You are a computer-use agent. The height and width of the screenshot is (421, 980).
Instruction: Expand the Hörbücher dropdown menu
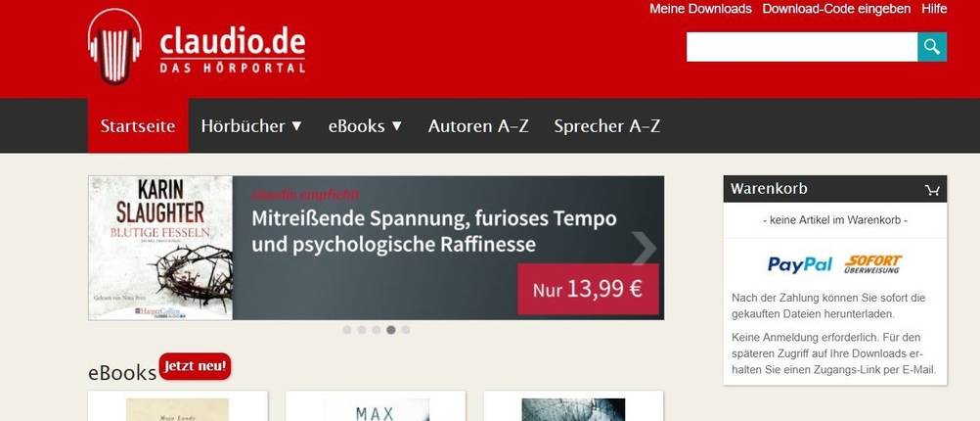tap(251, 125)
